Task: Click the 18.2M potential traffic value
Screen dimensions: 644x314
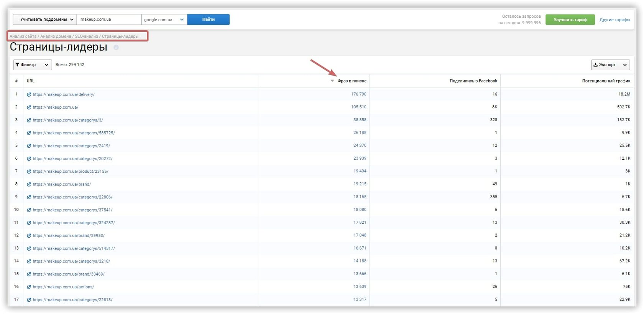Action: [x=624, y=94]
